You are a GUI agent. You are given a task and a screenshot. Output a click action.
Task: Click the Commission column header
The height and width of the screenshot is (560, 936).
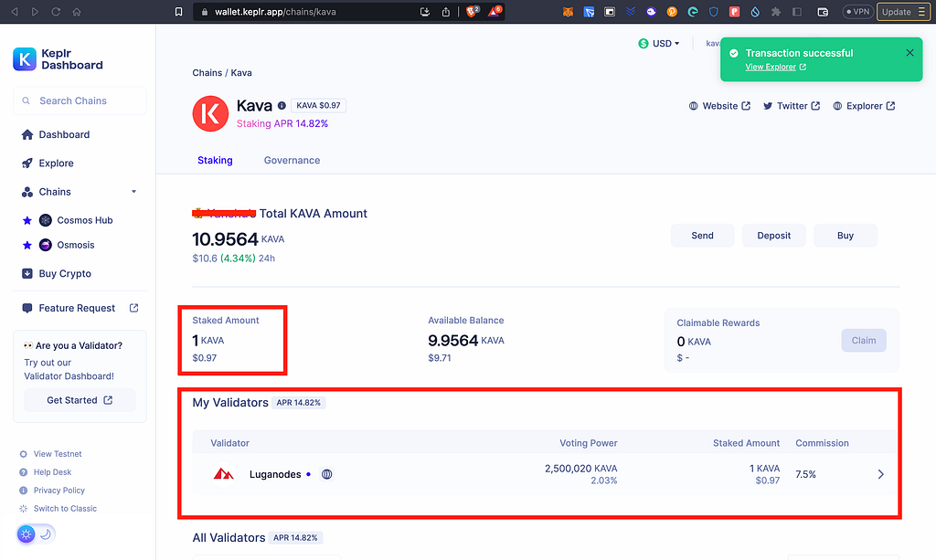[822, 443]
